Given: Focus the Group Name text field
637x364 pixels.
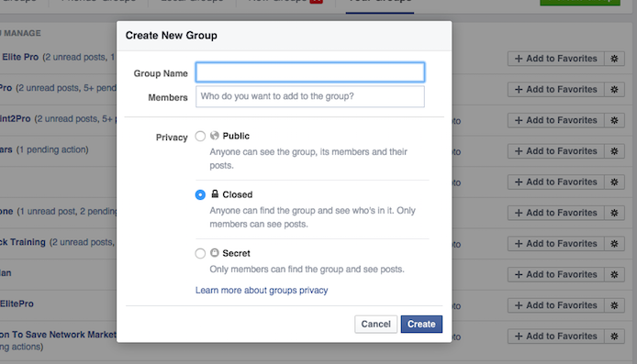Looking at the screenshot, I should [x=310, y=72].
